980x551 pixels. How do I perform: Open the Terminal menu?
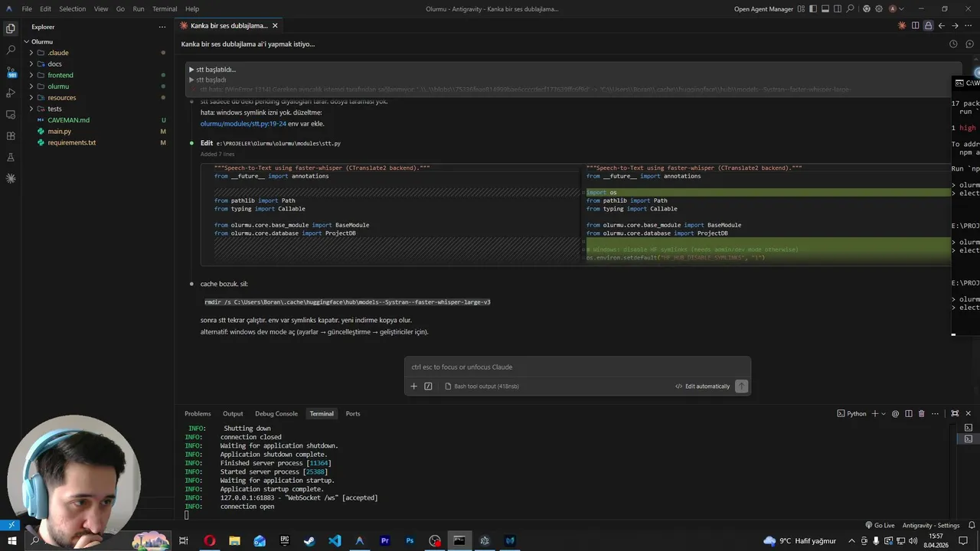165,9
